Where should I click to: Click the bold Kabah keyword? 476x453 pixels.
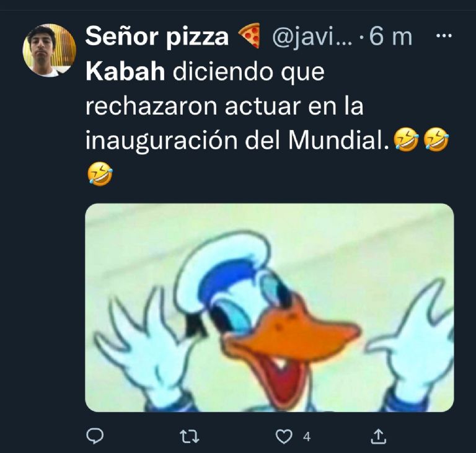pos(125,72)
